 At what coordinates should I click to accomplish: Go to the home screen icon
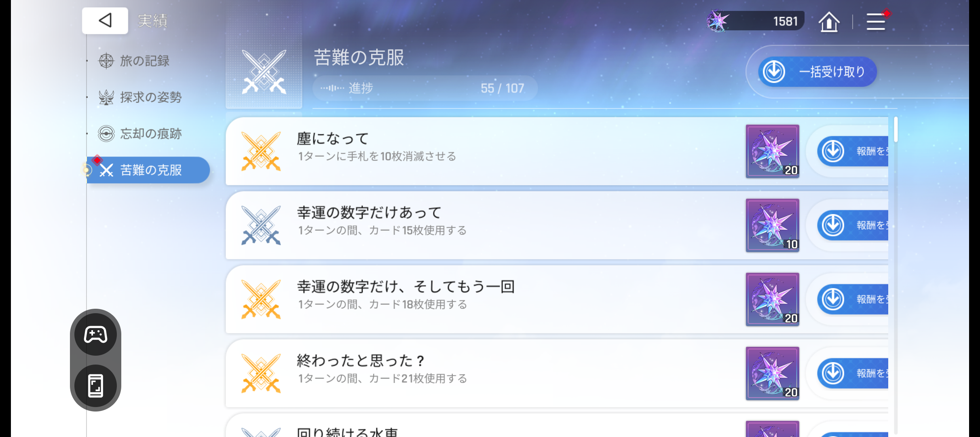829,22
